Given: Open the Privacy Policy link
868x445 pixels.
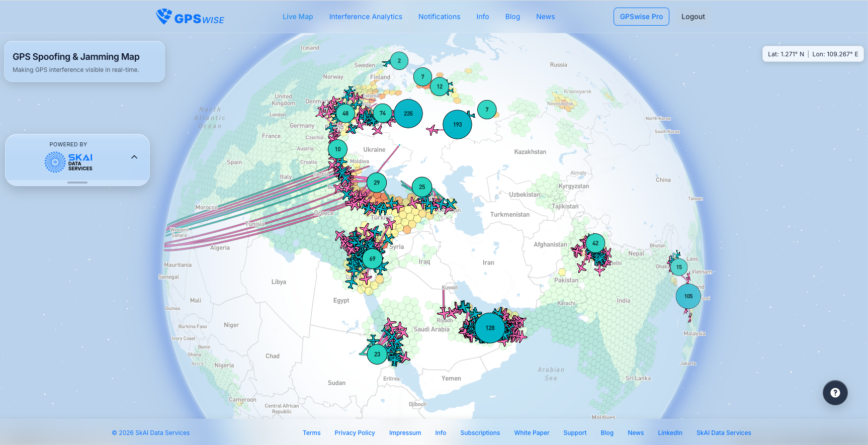Looking at the screenshot, I should coord(355,433).
